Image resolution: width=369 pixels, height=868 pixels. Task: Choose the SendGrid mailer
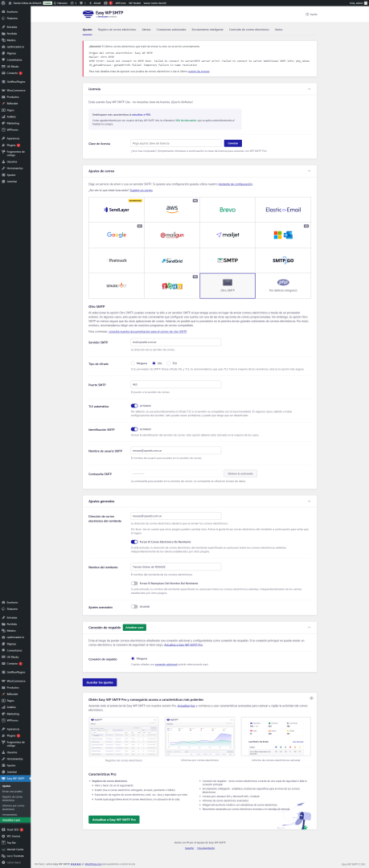click(x=172, y=260)
